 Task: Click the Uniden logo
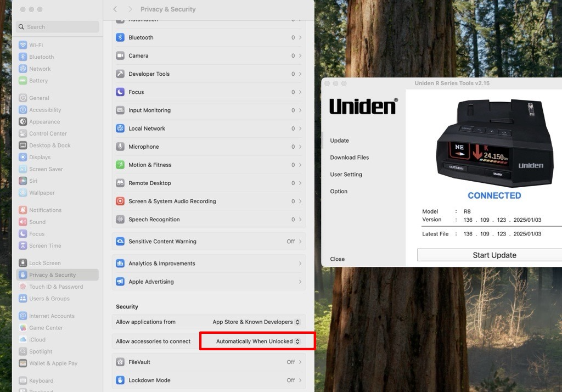click(x=363, y=106)
